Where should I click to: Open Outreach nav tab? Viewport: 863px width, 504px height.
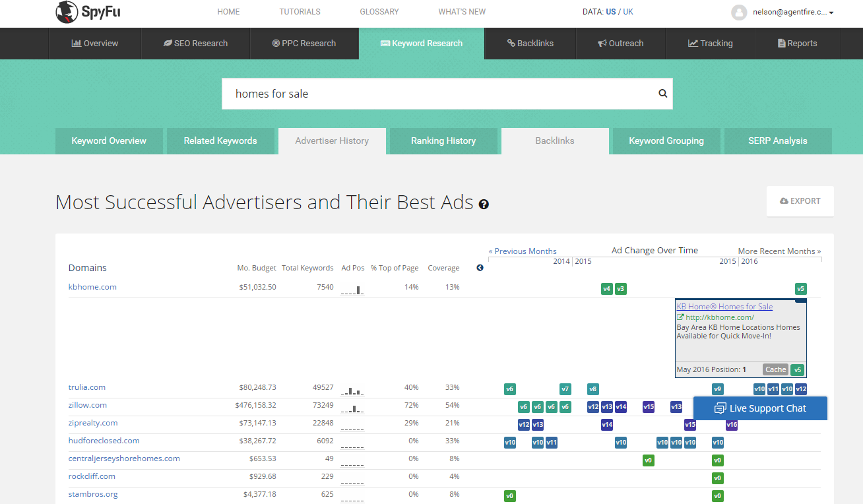621,44
